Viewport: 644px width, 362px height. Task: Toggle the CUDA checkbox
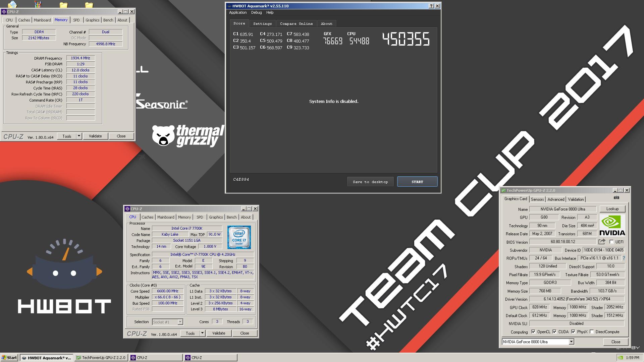point(554,332)
